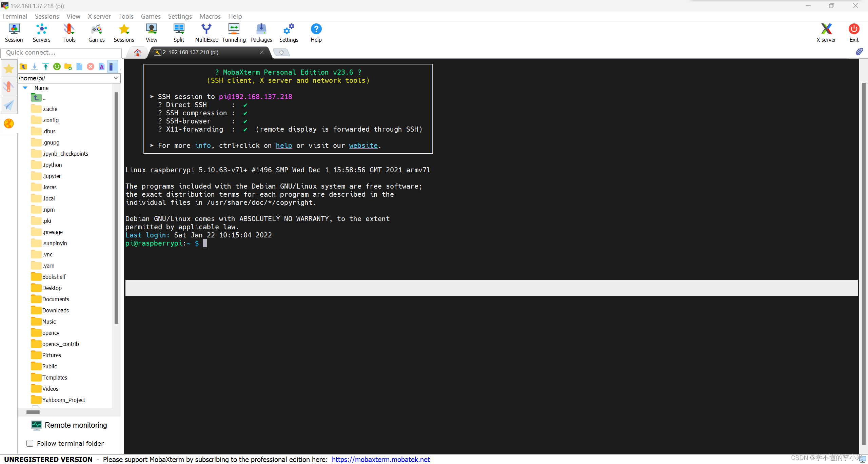The width and height of the screenshot is (868, 464).
Task: Click the red delete file icon
Action: tap(91, 67)
